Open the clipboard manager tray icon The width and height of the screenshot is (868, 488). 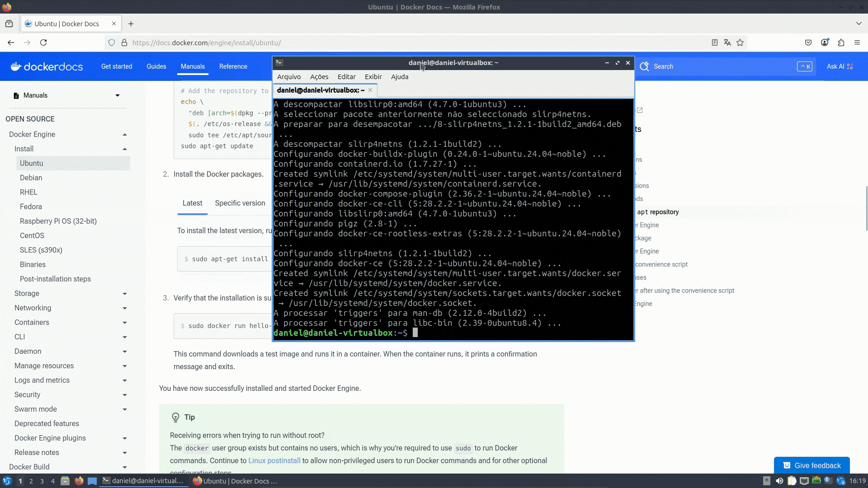(792, 481)
